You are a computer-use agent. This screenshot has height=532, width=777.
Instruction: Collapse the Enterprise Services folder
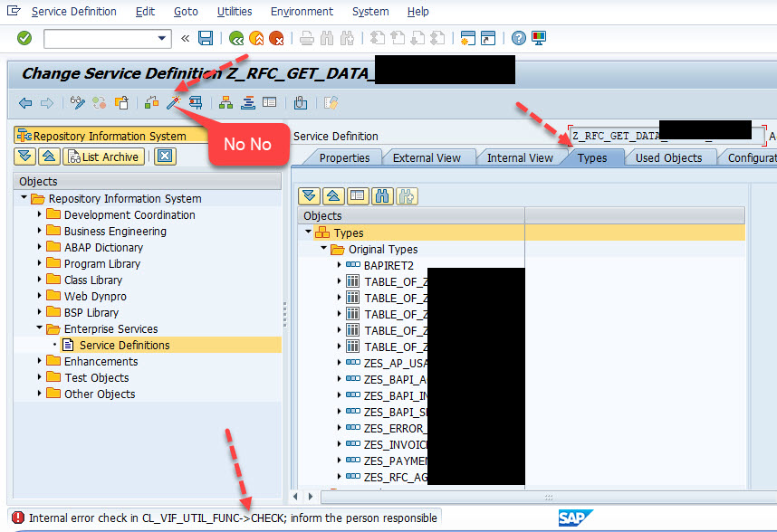click(x=40, y=328)
